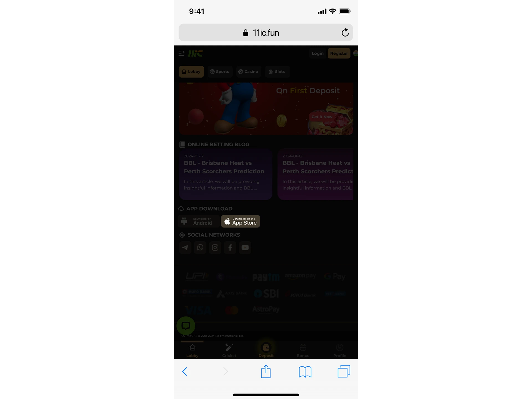Tap the WhatsApp social network icon

tap(200, 247)
